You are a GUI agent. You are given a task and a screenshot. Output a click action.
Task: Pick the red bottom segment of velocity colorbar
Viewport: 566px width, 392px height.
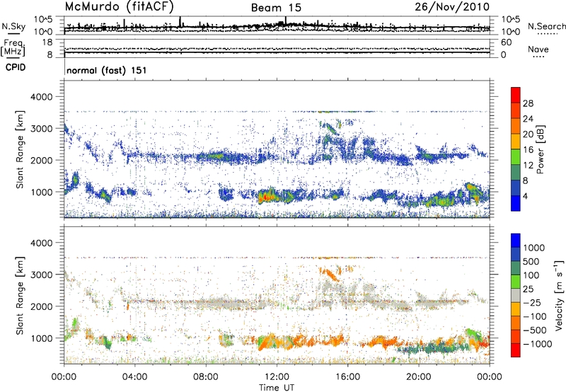pos(516,350)
